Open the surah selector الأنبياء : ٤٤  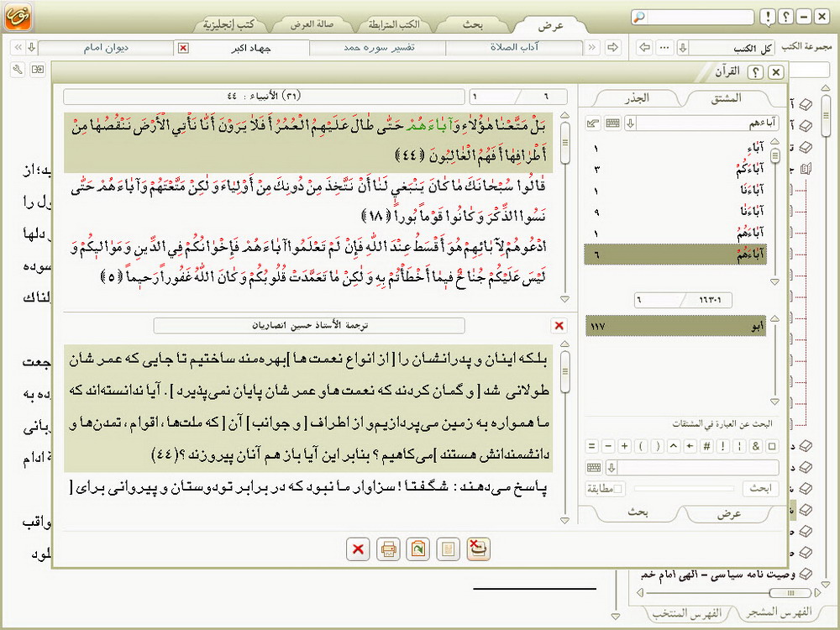pyautogui.click(x=264, y=97)
